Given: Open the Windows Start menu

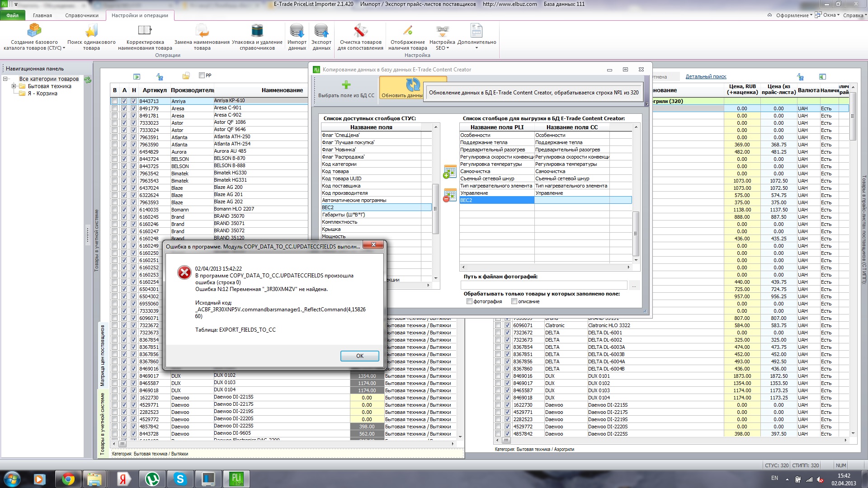Looking at the screenshot, I should pos(12,479).
